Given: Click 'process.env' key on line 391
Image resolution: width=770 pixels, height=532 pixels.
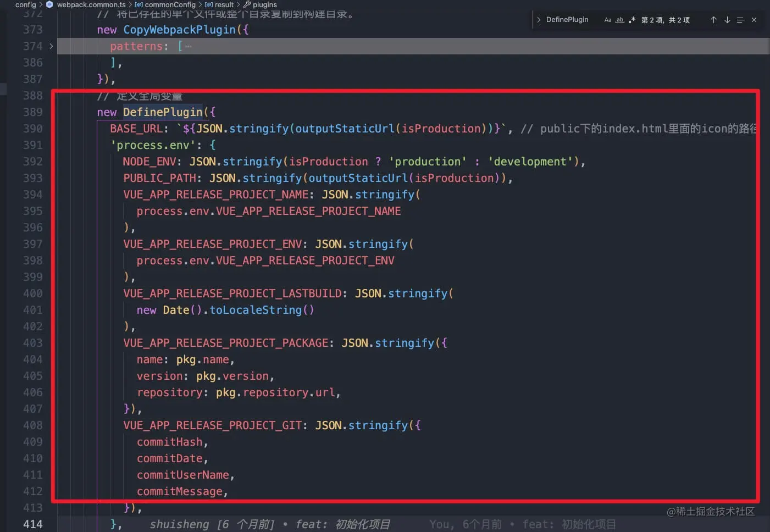Looking at the screenshot, I should pyautogui.click(x=153, y=145).
